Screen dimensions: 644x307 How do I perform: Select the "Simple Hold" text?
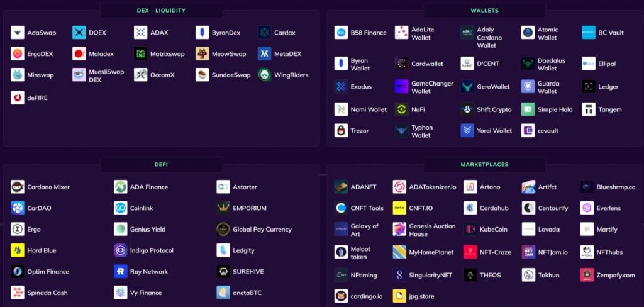pyautogui.click(x=555, y=109)
